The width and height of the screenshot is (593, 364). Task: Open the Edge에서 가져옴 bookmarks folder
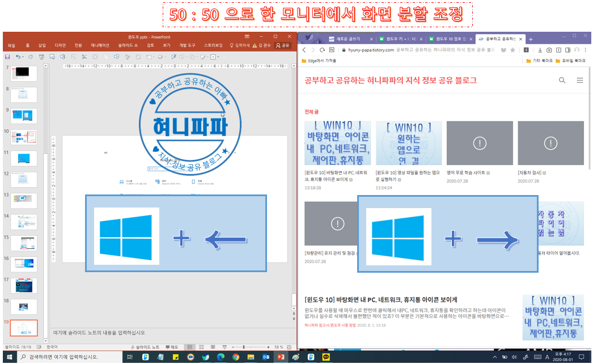[319, 61]
